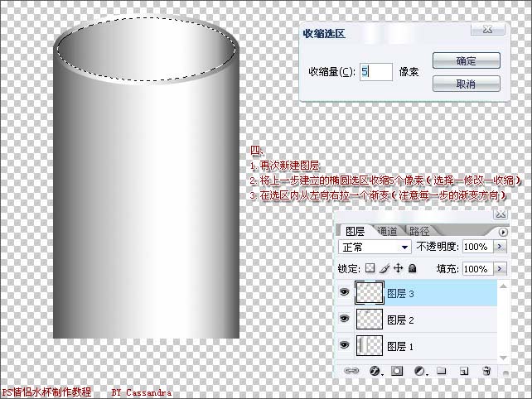The image size is (532, 399).
Task: Close the 收缩选区 dialog
Action: coord(487,30)
